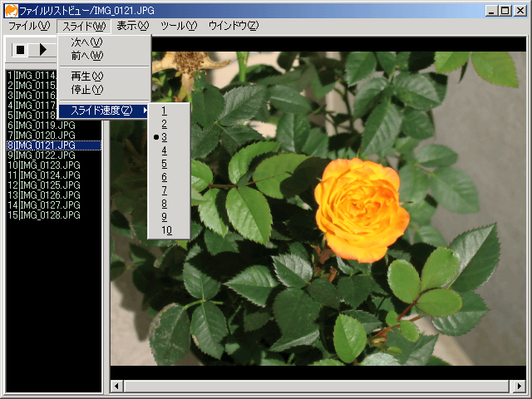
Task: Open the 表示 menu
Action: (x=132, y=26)
